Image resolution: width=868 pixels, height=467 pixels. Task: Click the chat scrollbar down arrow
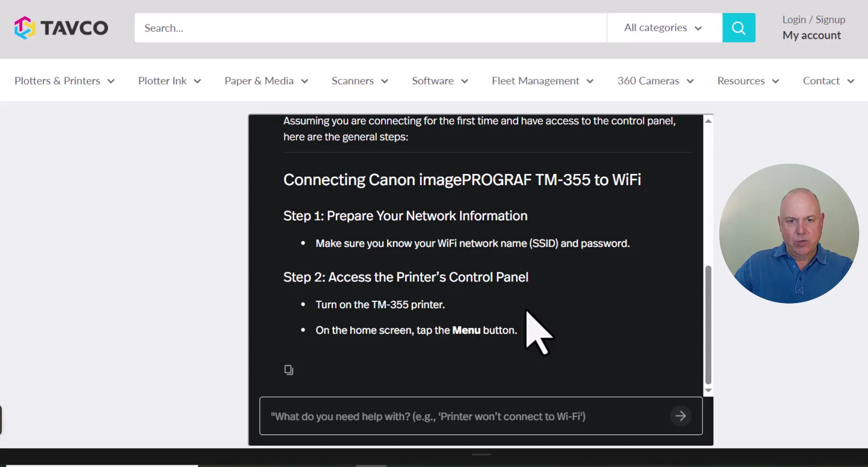[708, 391]
